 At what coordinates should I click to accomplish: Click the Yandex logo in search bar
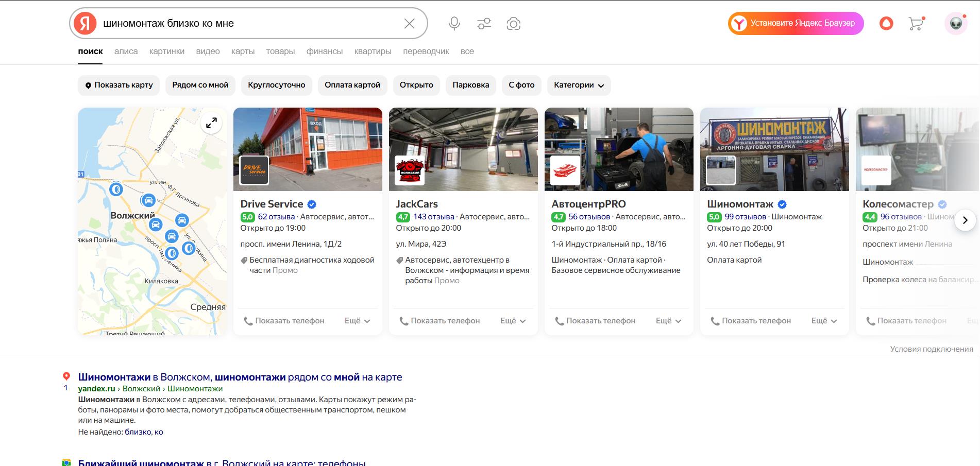point(85,23)
